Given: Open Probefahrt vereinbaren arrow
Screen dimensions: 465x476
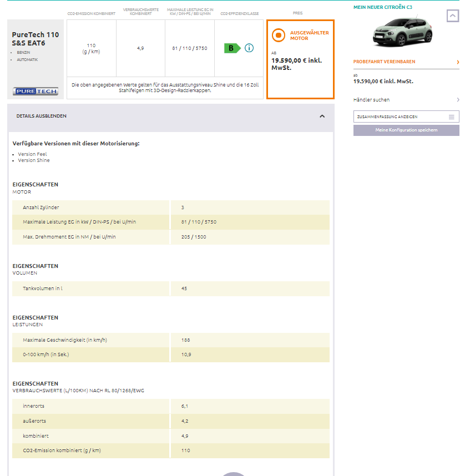Looking at the screenshot, I should [x=458, y=62].
